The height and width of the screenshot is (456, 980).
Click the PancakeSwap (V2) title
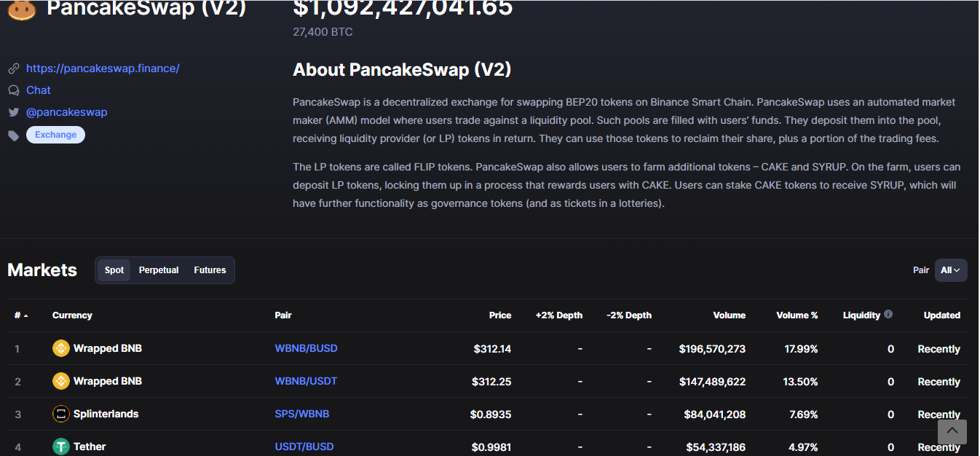(x=146, y=9)
